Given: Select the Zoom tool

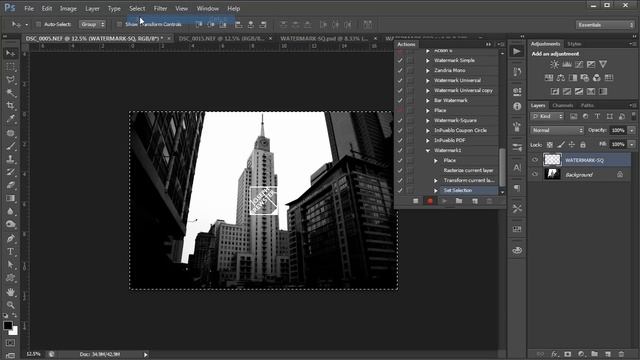Looking at the screenshot, I should click(10, 304).
